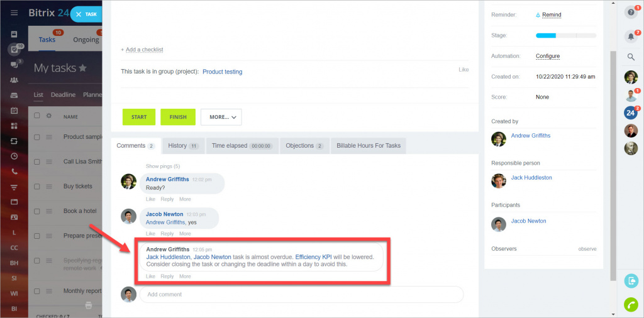Open the Time elapsed tab
The width and height of the screenshot is (644, 318).
[x=242, y=146]
